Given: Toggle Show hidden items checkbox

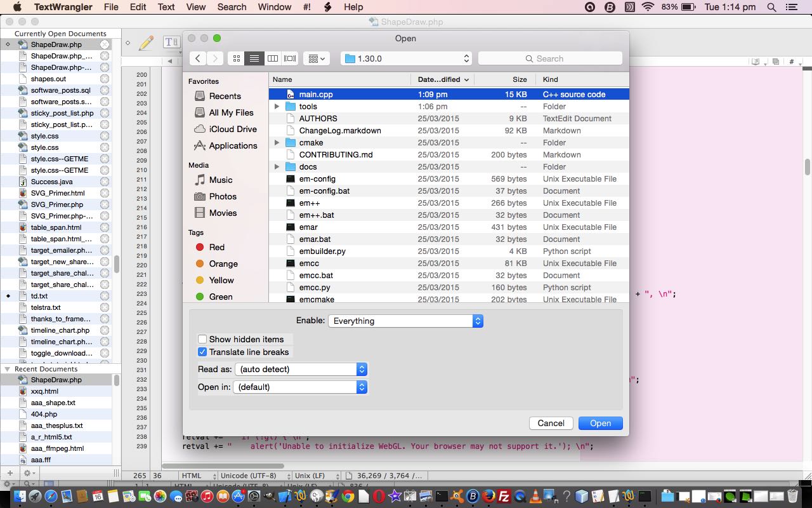Looking at the screenshot, I should tap(202, 339).
